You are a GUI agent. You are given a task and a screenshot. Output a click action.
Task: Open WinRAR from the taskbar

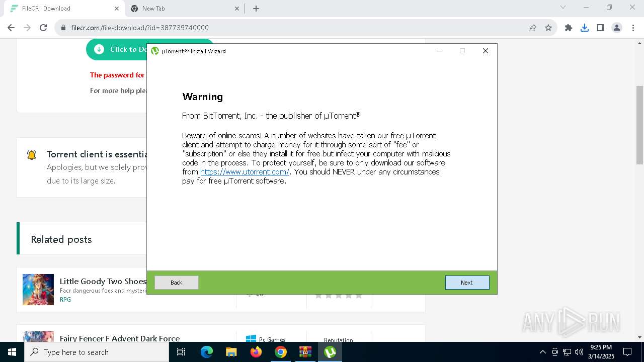[x=305, y=352]
